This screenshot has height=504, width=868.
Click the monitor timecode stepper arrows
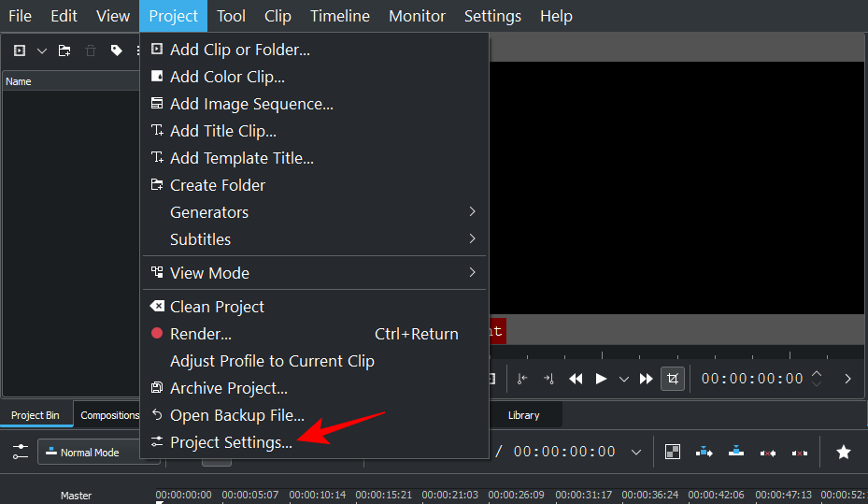click(x=817, y=379)
